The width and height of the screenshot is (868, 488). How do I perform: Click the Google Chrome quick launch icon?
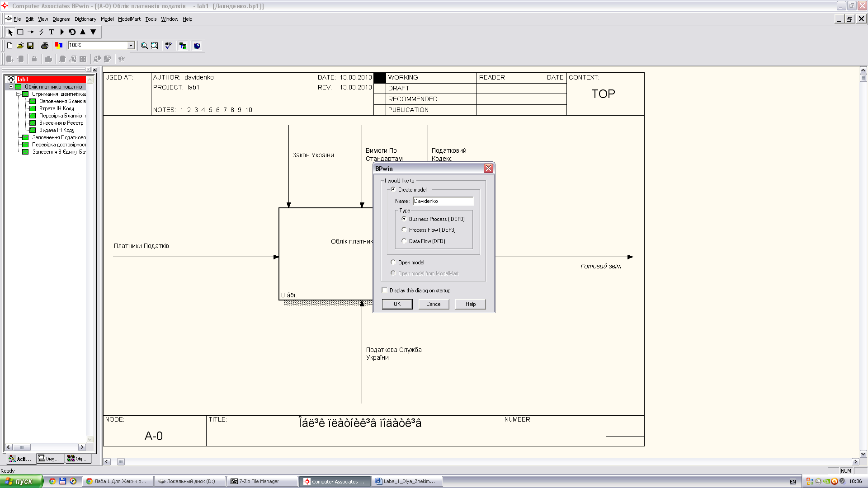52,481
